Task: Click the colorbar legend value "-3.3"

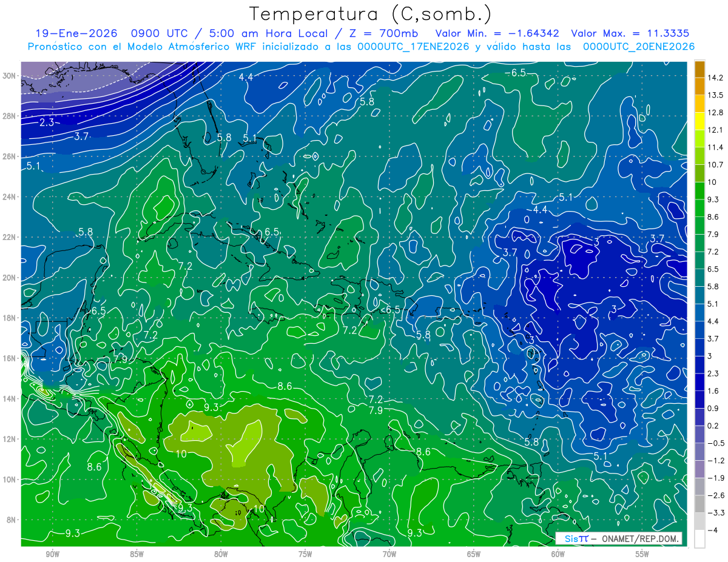Action: coord(715,513)
